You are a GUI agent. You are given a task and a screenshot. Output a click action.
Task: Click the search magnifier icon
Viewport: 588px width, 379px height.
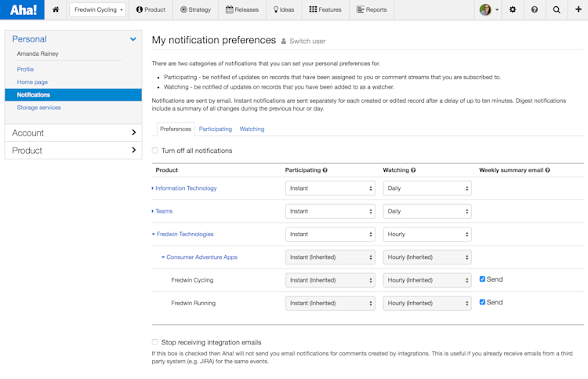pos(557,9)
